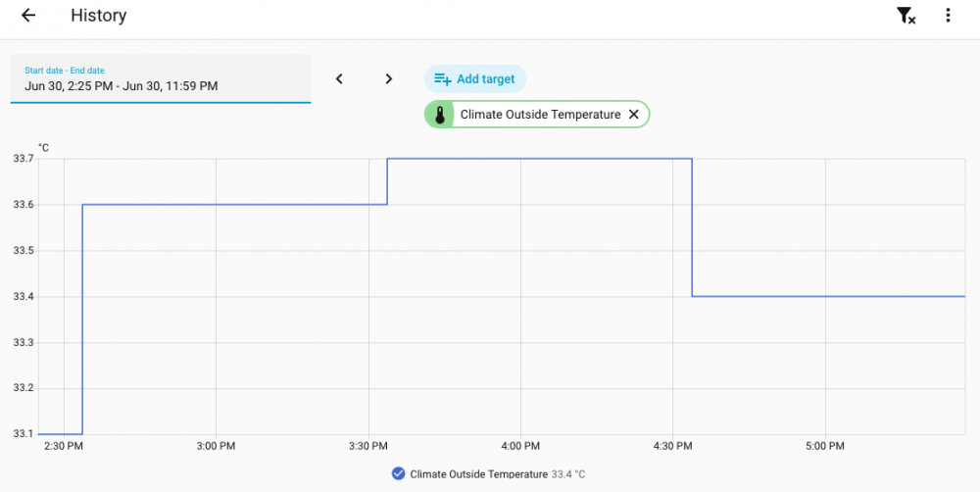Click the 33.1 y-axis label
The height and width of the screenshot is (492, 980).
(x=23, y=434)
